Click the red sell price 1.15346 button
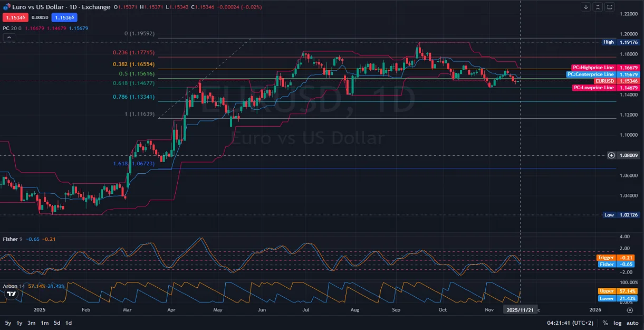This screenshot has height=330, width=644. tap(14, 17)
